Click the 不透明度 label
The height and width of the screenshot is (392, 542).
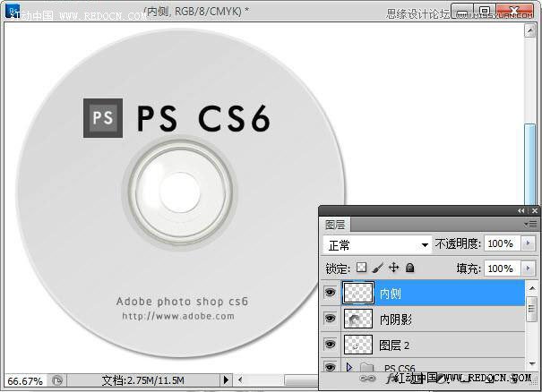[x=458, y=243]
